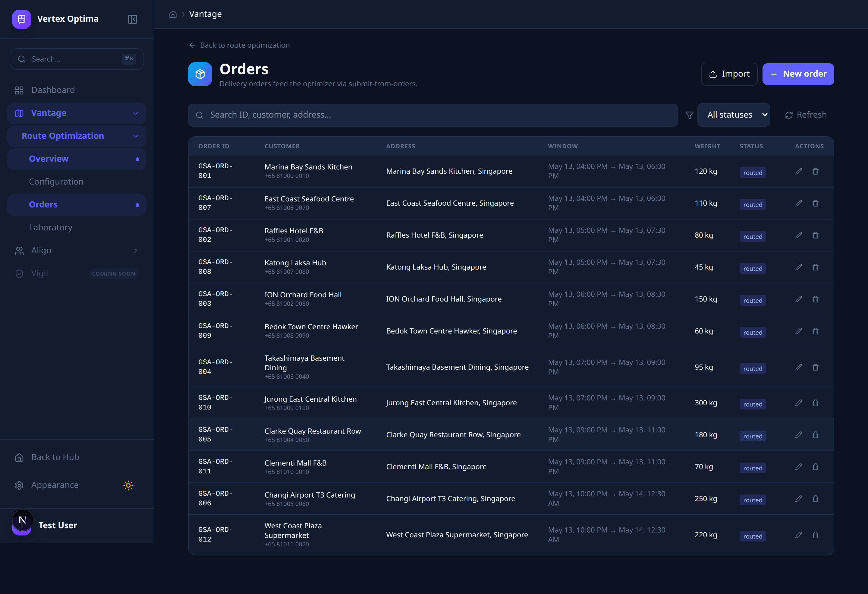Go to home via breadcrumb icon

pos(173,14)
